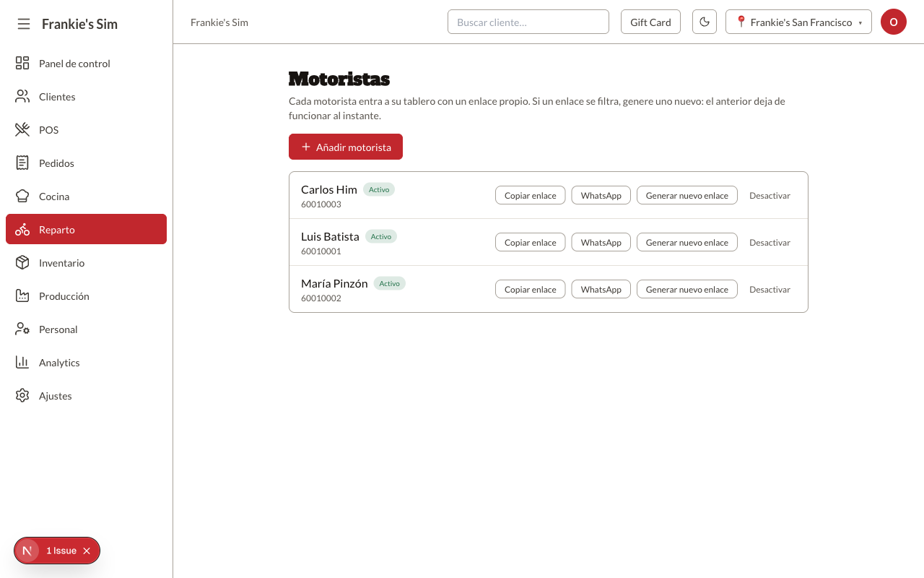The image size is (924, 578).
Task: Focus the Buscar cliente search field
Action: [x=528, y=22]
